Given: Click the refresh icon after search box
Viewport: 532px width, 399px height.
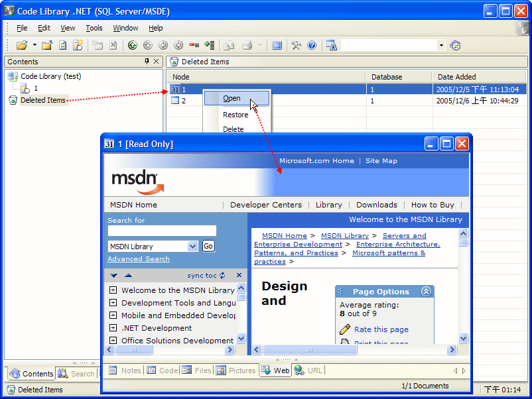Looking at the screenshot, I should pyautogui.click(x=455, y=45).
